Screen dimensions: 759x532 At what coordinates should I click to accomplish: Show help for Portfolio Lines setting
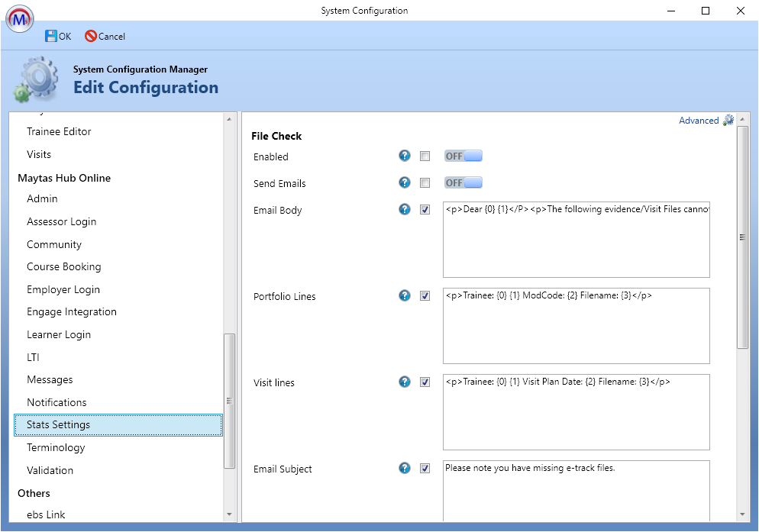(x=405, y=296)
